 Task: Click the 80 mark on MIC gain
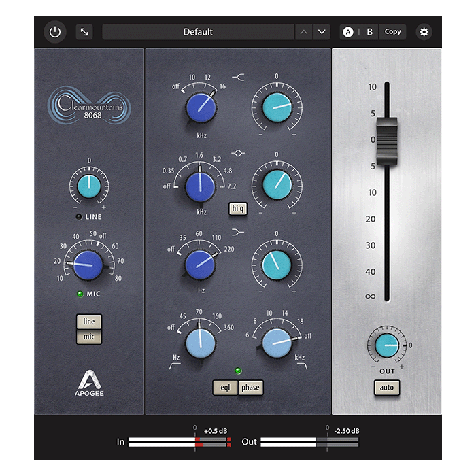(118, 278)
